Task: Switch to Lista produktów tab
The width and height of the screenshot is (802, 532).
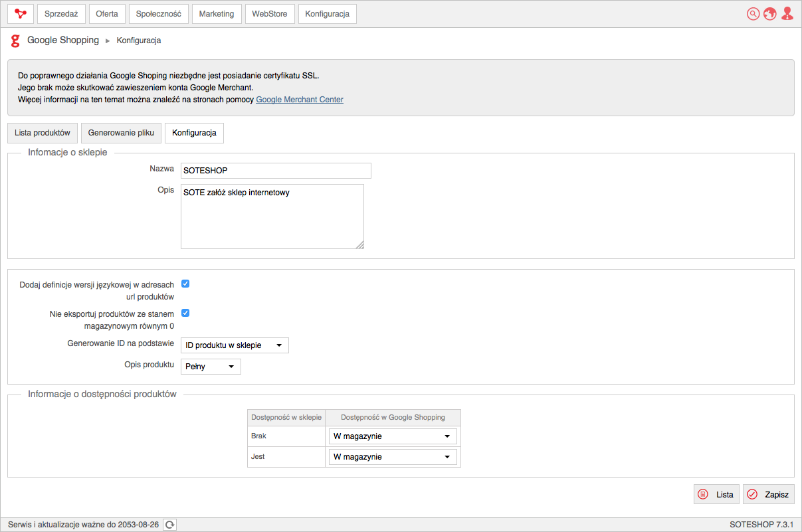Action: click(x=43, y=133)
